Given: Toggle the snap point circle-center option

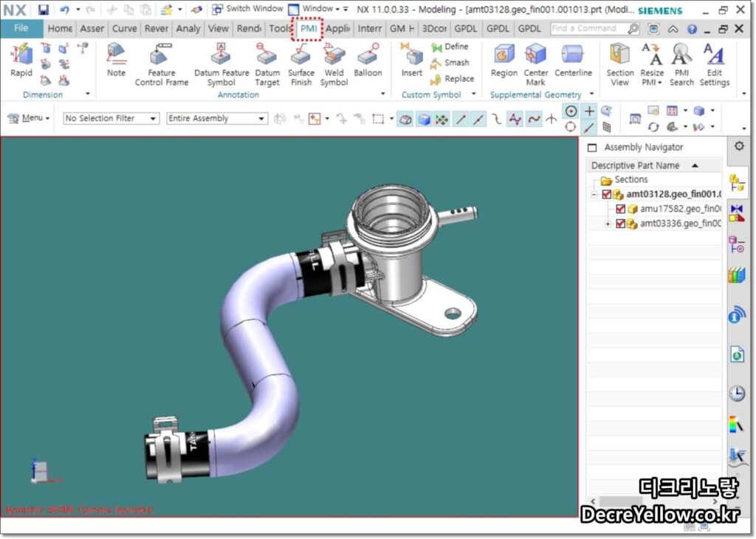Looking at the screenshot, I should point(571,111).
